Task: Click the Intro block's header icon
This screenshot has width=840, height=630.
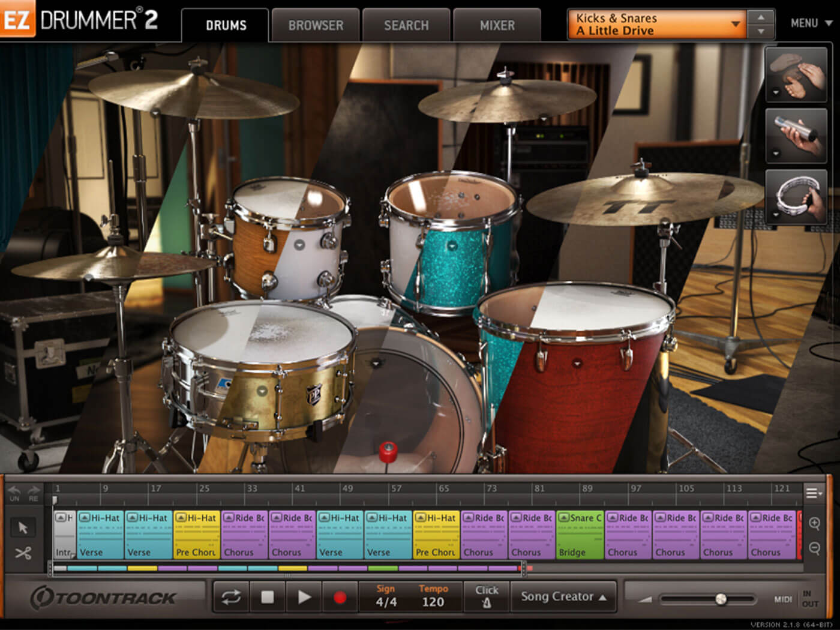Action: pyautogui.click(x=61, y=517)
